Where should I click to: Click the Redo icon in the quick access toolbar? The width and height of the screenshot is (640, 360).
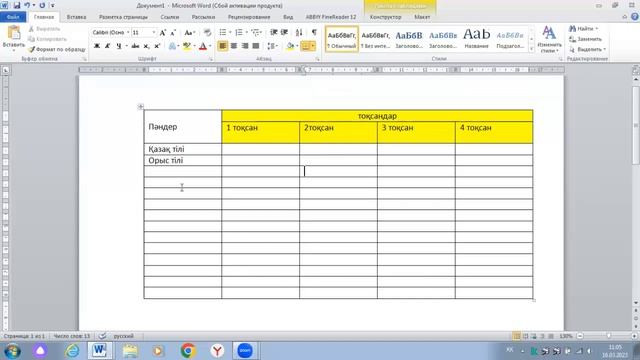(x=42, y=6)
